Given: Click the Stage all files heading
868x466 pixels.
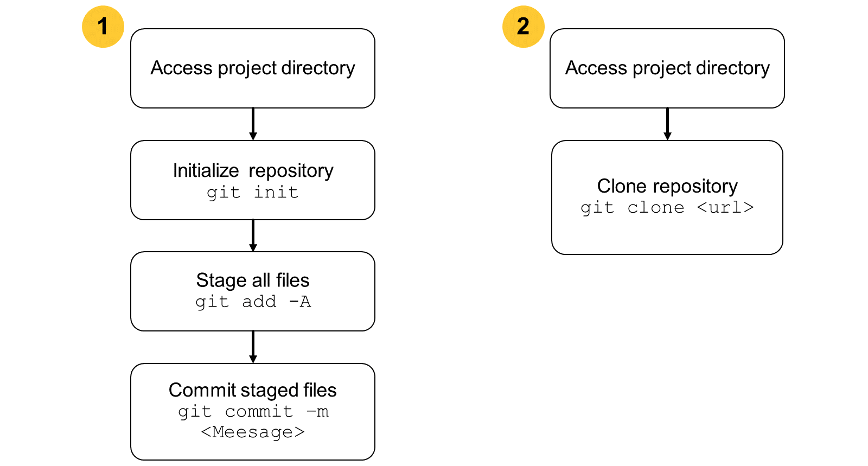Looking at the screenshot, I should point(253,280).
